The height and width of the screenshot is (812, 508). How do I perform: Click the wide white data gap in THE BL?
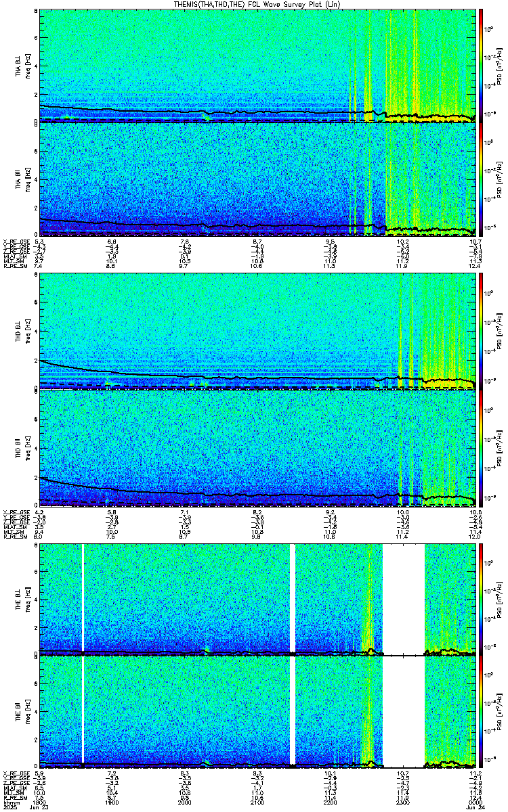pos(404,599)
